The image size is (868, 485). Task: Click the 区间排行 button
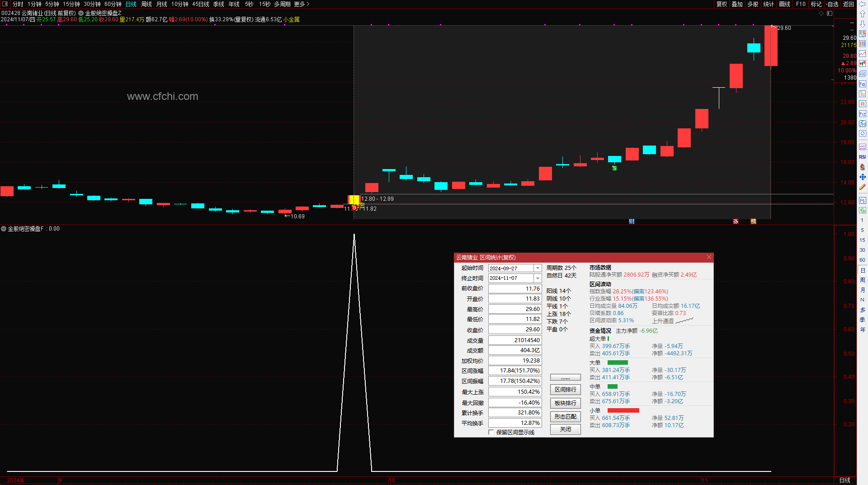tap(566, 390)
